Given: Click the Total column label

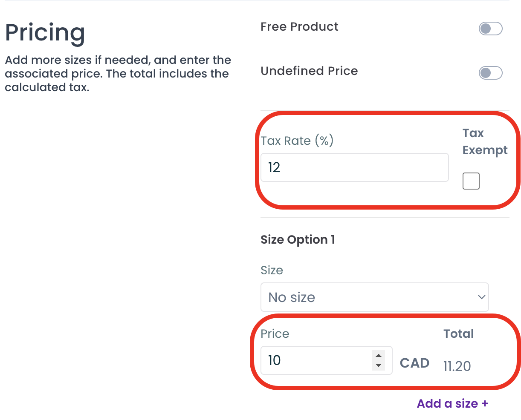Looking at the screenshot, I should [458, 334].
